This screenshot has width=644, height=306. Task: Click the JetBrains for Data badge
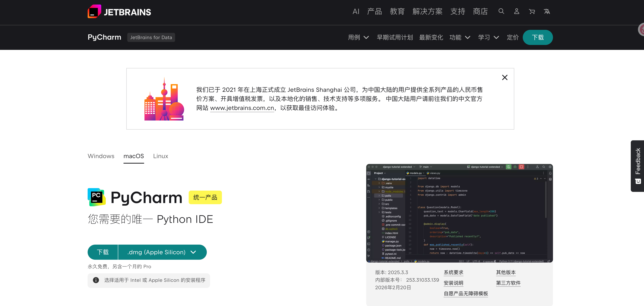click(x=151, y=38)
